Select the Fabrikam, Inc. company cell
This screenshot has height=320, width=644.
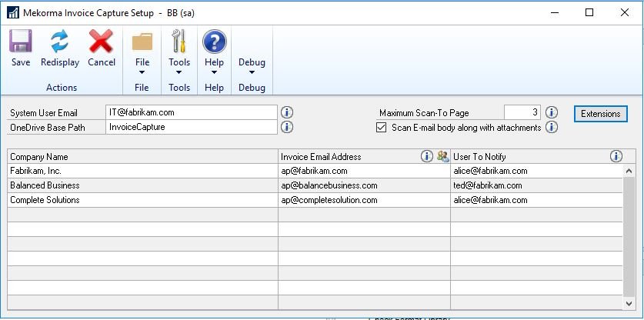(x=143, y=171)
